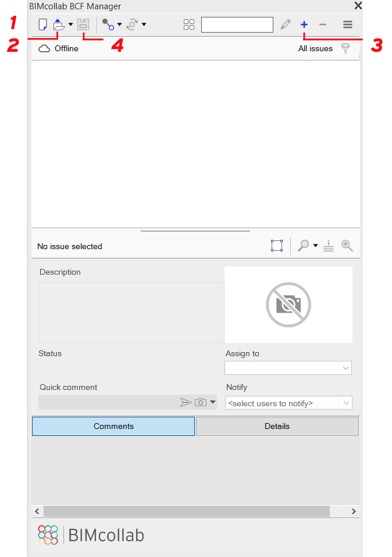Image resolution: width=392 pixels, height=557 pixels.
Task: Click the search field in the toolbar
Action: click(237, 24)
